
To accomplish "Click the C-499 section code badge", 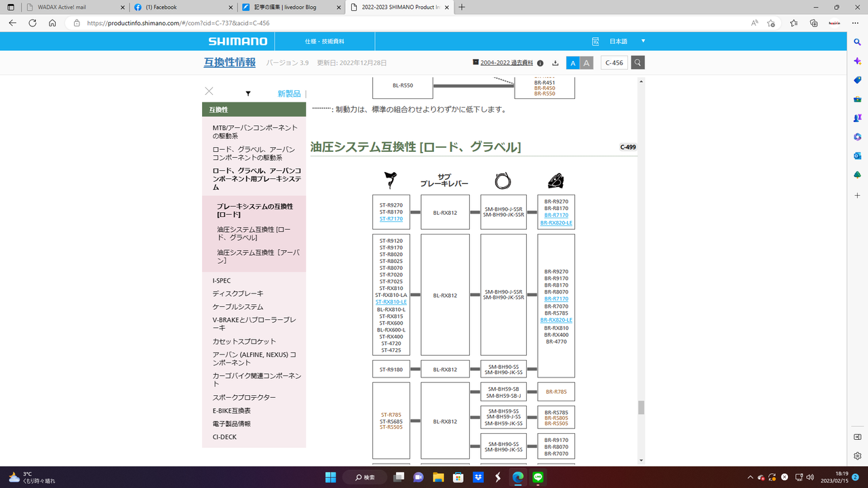I will [628, 147].
